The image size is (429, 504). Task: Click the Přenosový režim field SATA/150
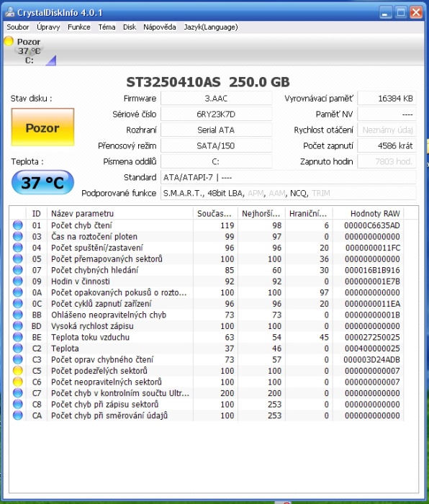(x=216, y=145)
